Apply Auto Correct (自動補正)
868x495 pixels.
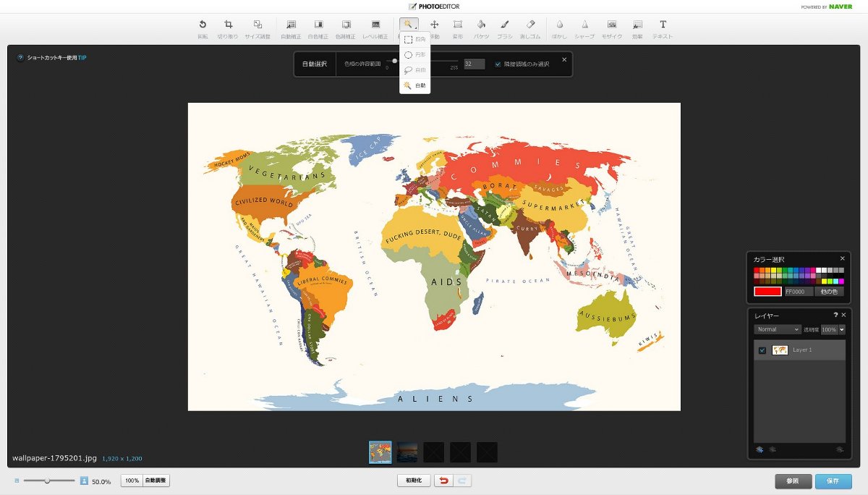pos(291,28)
